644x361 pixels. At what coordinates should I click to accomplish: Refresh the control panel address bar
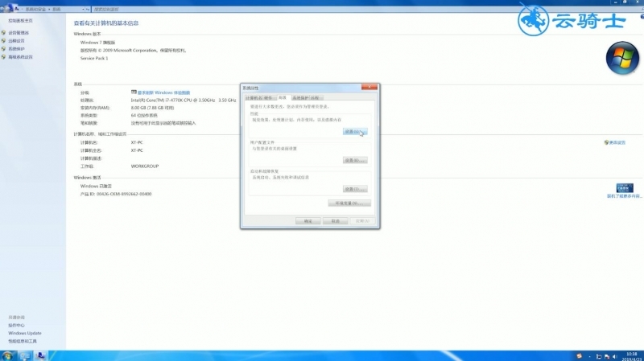pyautogui.click(x=88, y=9)
